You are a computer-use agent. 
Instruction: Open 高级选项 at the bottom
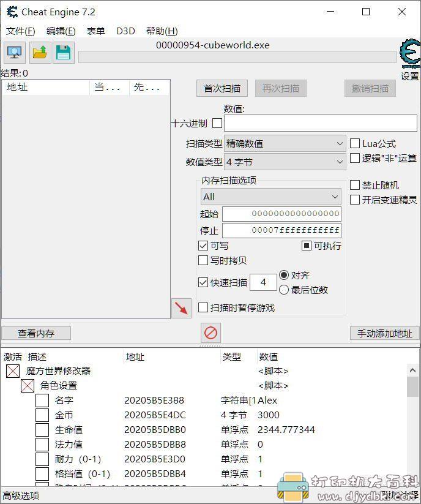(x=21, y=495)
